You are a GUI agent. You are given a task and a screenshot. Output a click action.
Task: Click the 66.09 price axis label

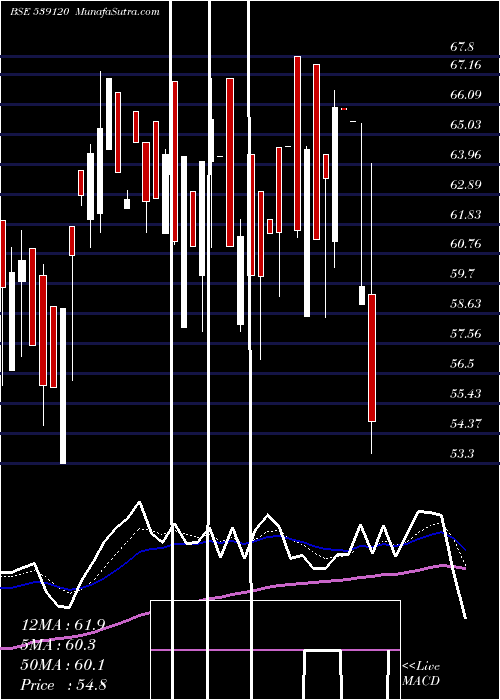click(466, 95)
